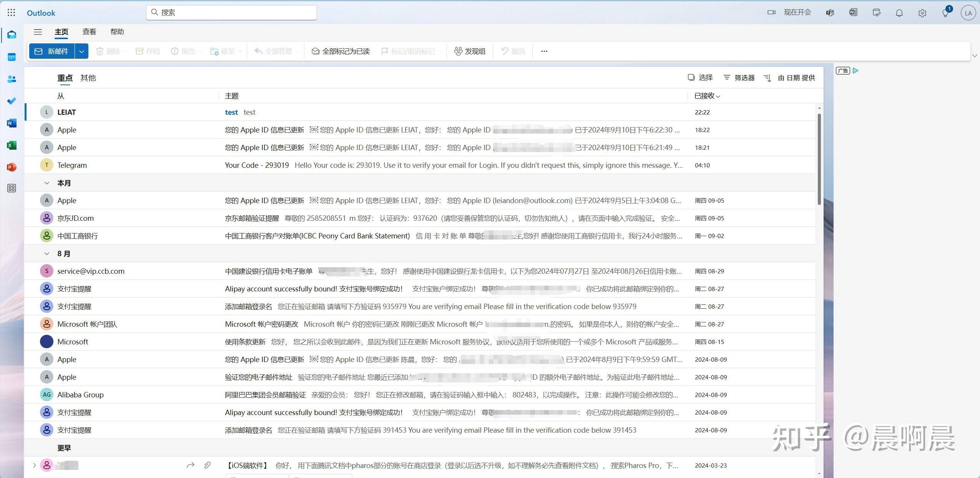The width and height of the screenshot is (980, 478).
Task: Open tips lightbulb icon with badge
Action: click(x=946, y=12)
